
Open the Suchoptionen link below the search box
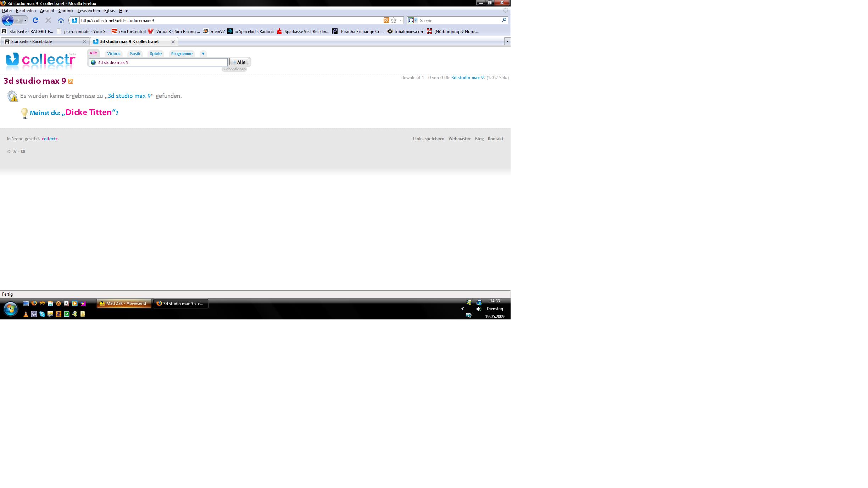point(234,69)
